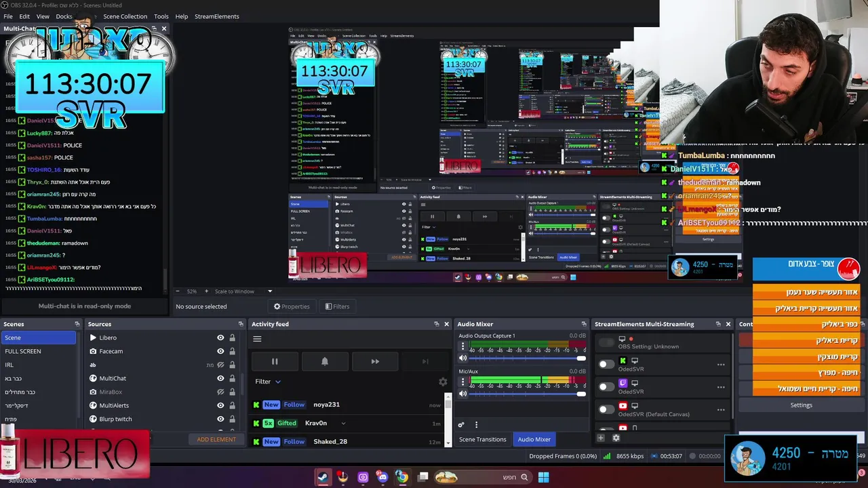The image size is (868, 488).
Task: Click the noya231 follow event
Action: (x=347, y=405)
